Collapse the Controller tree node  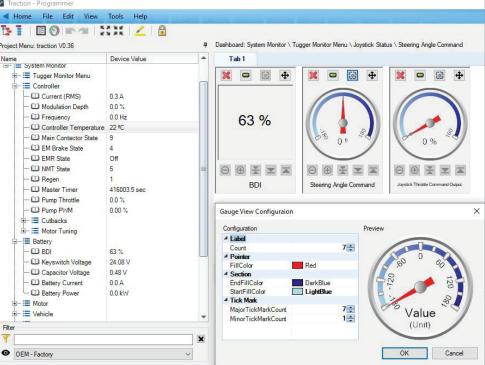15,86
